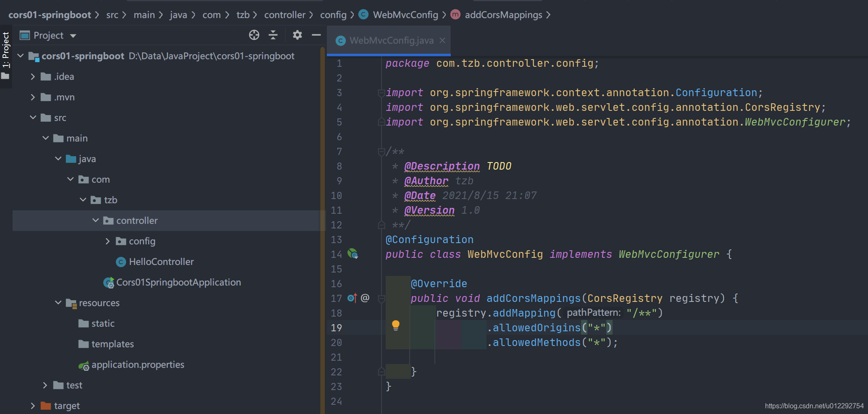The height and width of the screenshot is (414, 868).
Task: Click main in the breadcrumb bar
Action: tap(144, 15)
